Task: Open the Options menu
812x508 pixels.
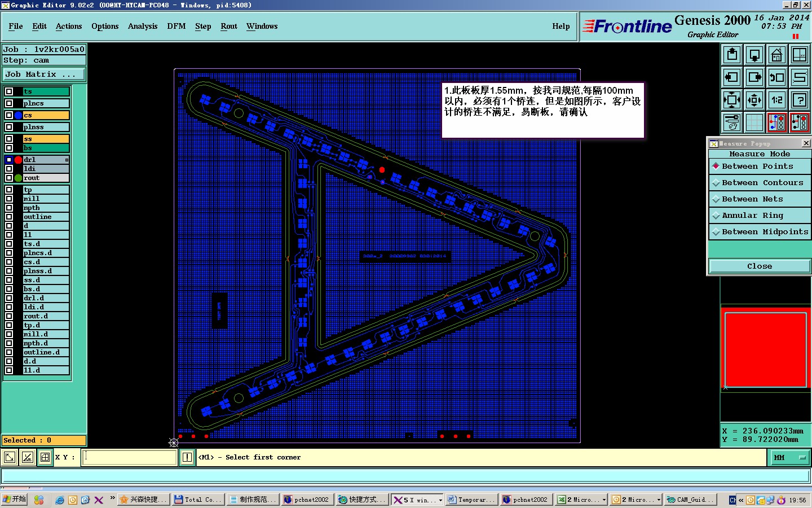Action: click(105, 26)
